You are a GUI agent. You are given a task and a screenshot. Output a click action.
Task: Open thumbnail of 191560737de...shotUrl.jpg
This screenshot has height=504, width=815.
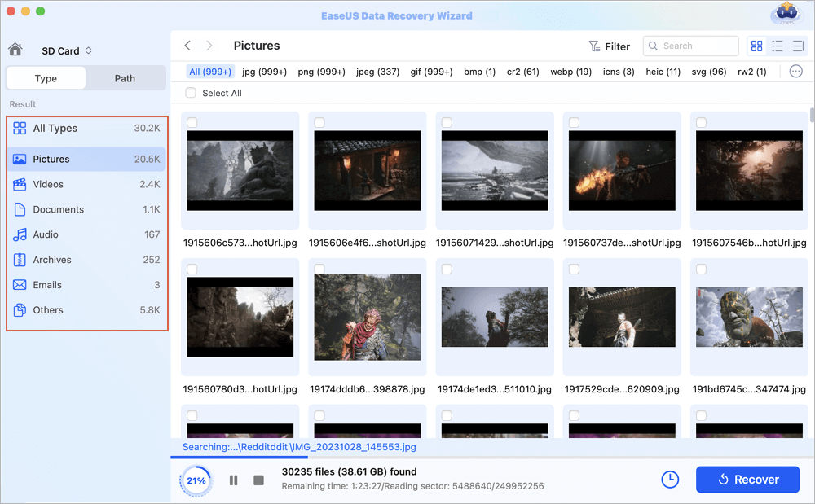click(622, 171)
